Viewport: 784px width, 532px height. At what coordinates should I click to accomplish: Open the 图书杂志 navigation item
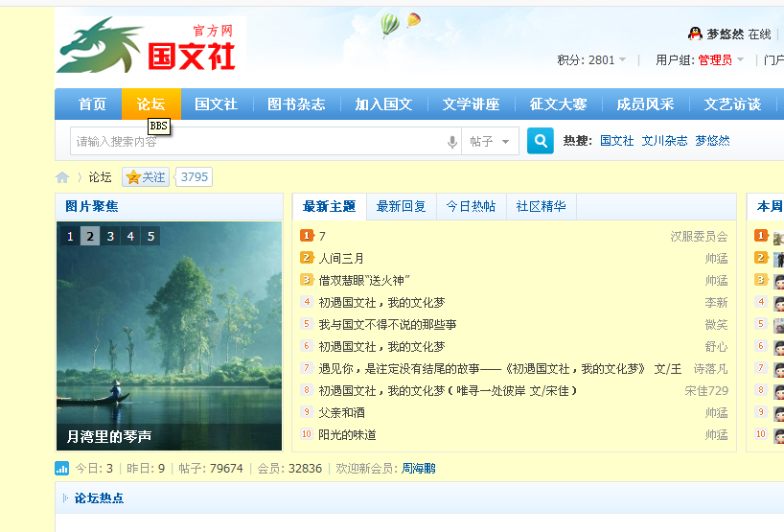click(x=296, y=104)
